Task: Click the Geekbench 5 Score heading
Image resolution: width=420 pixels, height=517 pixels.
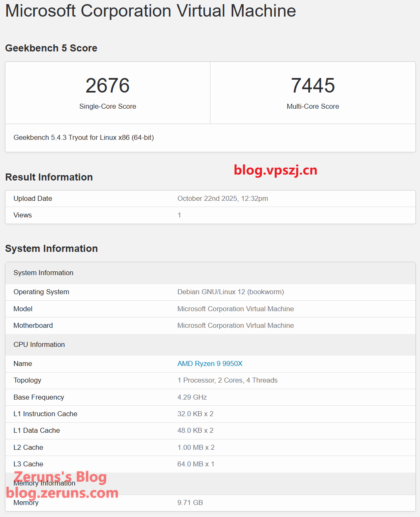Action: [51, 48]
